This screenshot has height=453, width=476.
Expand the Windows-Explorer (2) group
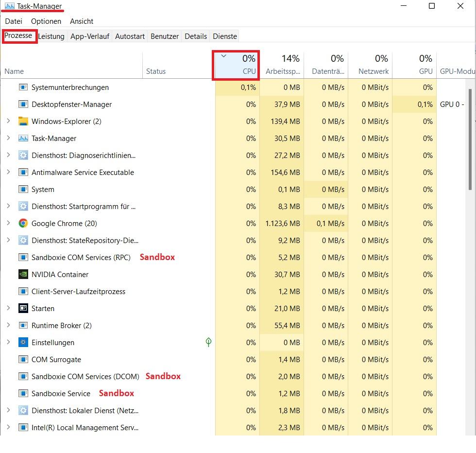tap(9, 121)
